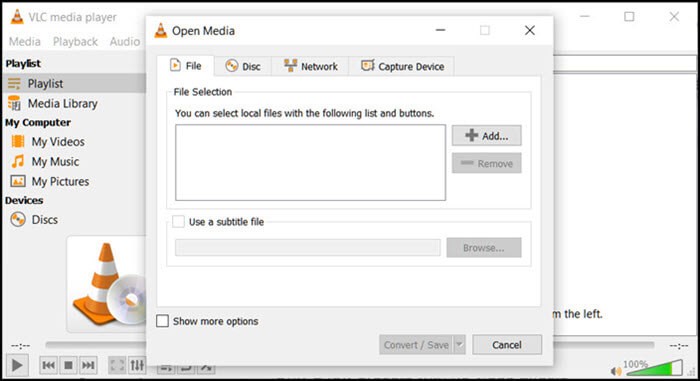Toggle fullscreen video icon
This screenshot has width=700, height=381.
pyautogui.click(x=117, y=365)
